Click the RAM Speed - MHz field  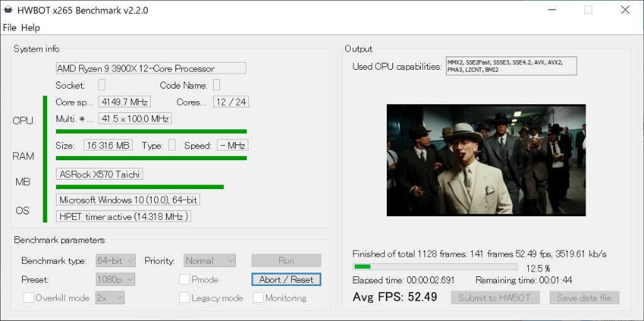point(233,145)
